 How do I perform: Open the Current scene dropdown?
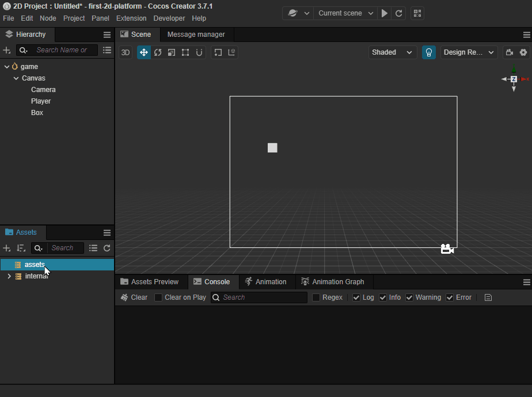345,13
